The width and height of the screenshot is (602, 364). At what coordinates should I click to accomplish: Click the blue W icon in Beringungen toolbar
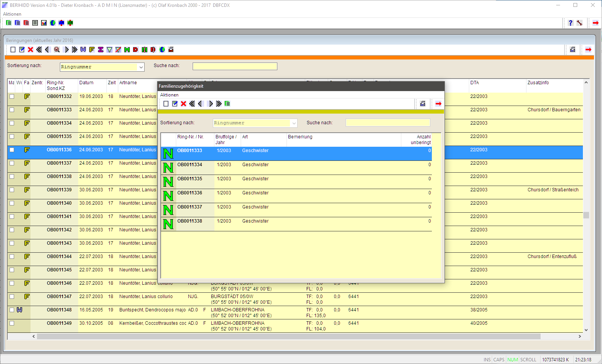click(x=83, y=50)
